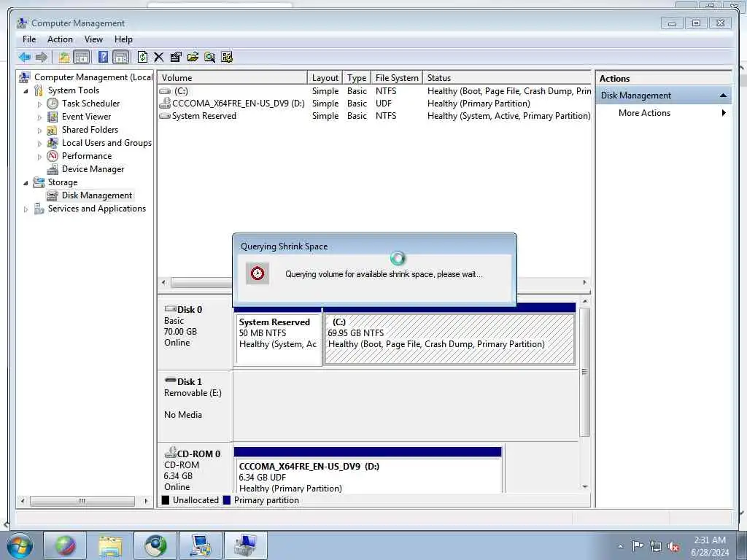The height and width of the screenshot is (560, 747).
Task: Expand Local Users and Groups arrow
Action: click(x=39, y=144)
